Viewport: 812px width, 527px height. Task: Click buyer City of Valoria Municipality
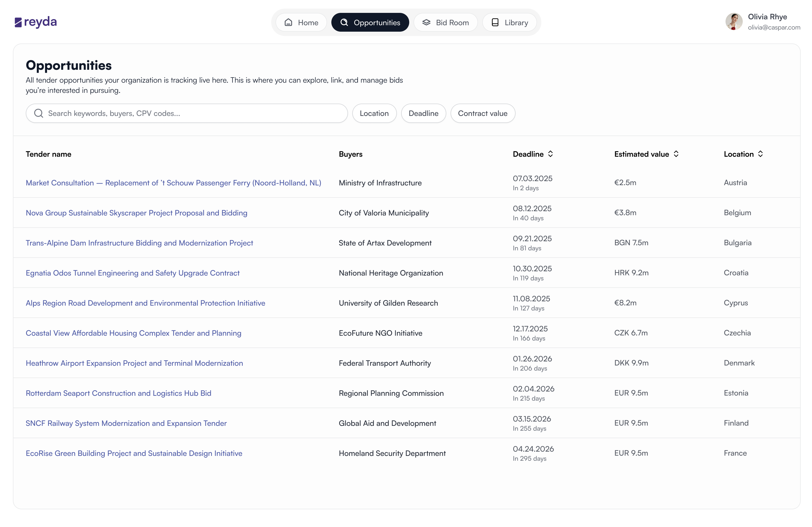384,213
